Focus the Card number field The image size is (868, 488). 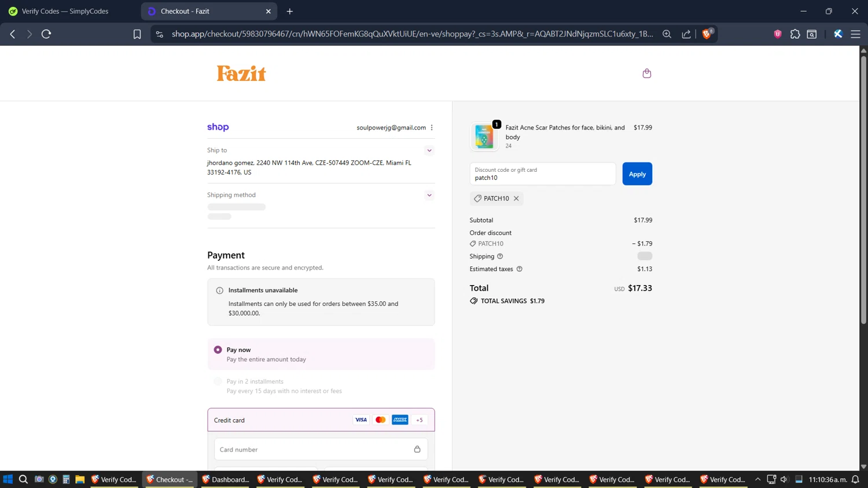(x=321, y=449)
